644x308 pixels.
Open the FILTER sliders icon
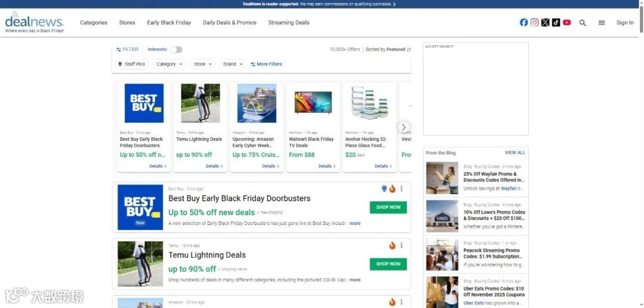point(119,50)
